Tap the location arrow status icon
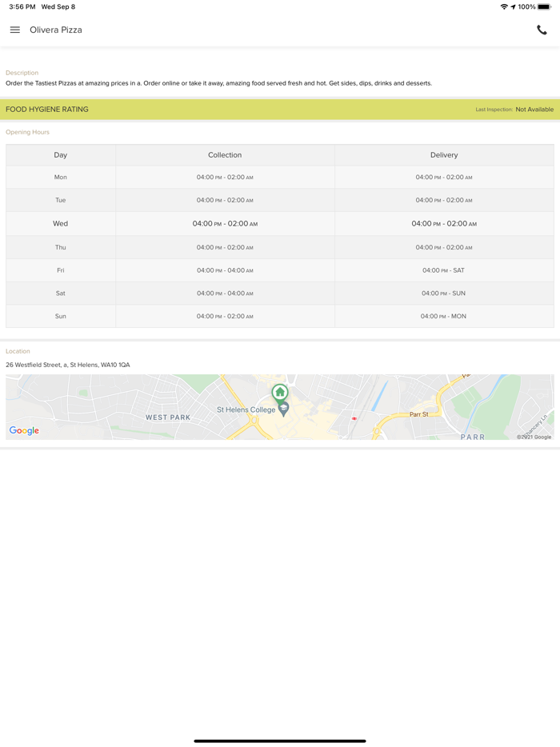Image resolution: width=560 pixels, height=747 pixels. [x=513, y=6]
